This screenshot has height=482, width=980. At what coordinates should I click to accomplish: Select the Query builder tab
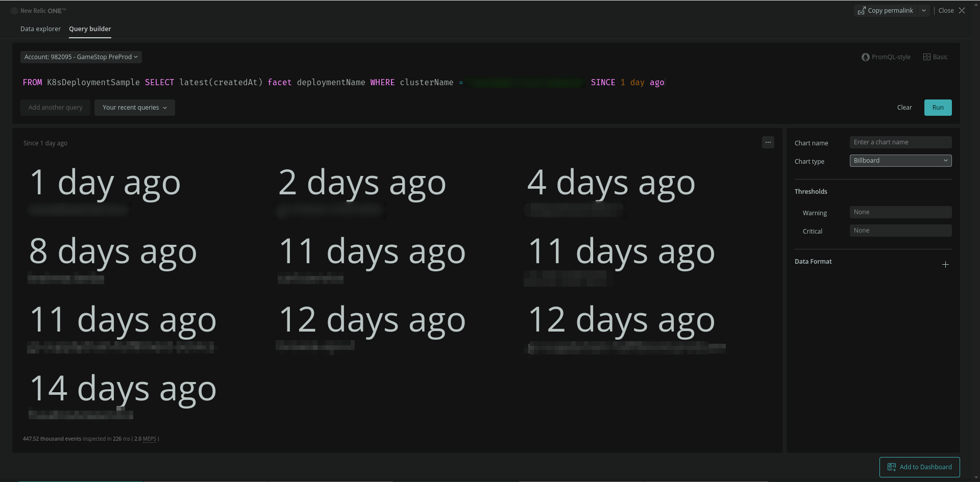[x=90, y=29]
